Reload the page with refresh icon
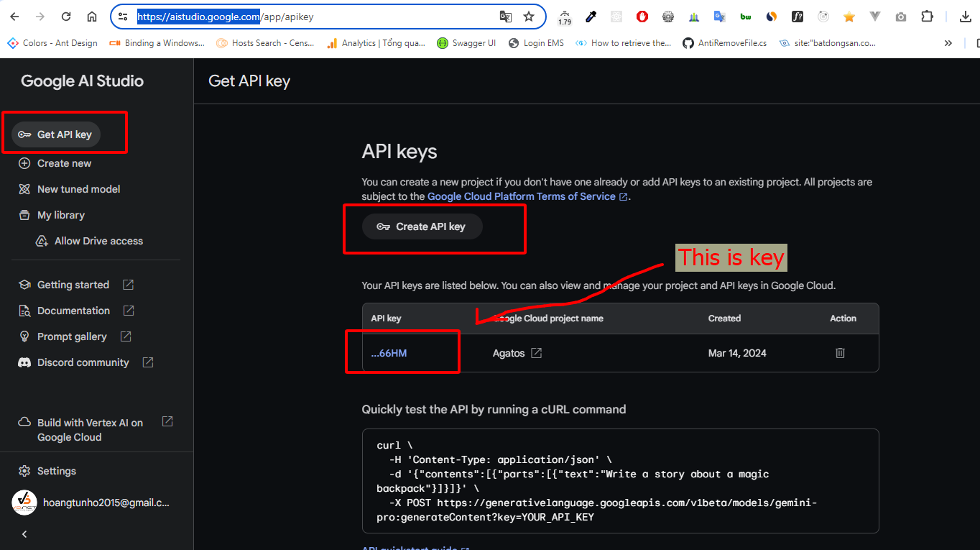This screenshot has height=550, width=980. [66, 17]
